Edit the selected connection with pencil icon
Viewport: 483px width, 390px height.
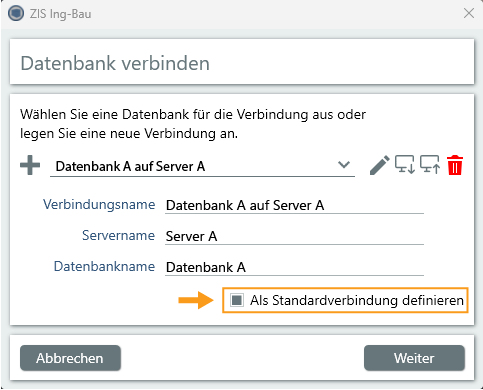coord(380,165)
